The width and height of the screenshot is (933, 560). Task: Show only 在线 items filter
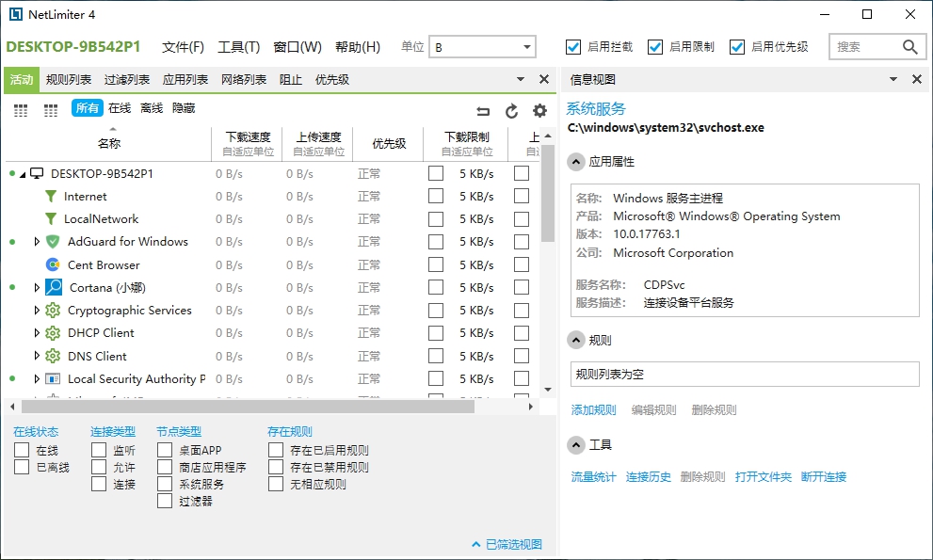coord(120,107)
